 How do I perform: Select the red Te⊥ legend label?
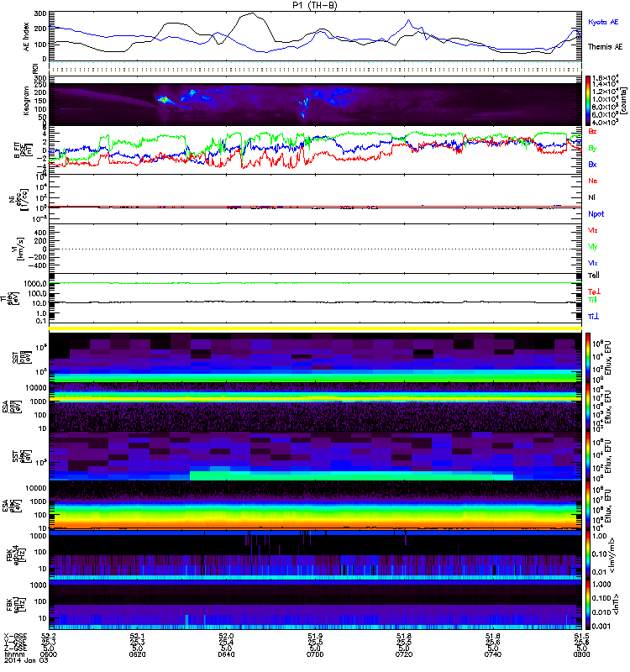594,291
